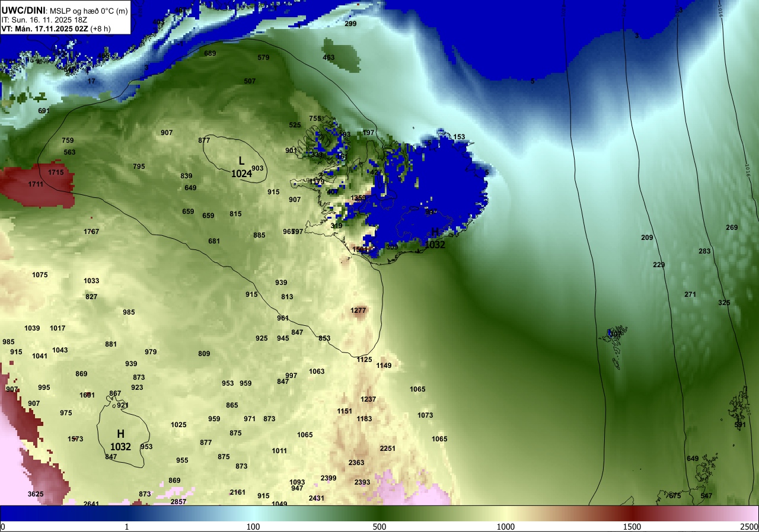
Task: Click the 1025 height value
Action: pyautogui.click(x=178, y=425)
